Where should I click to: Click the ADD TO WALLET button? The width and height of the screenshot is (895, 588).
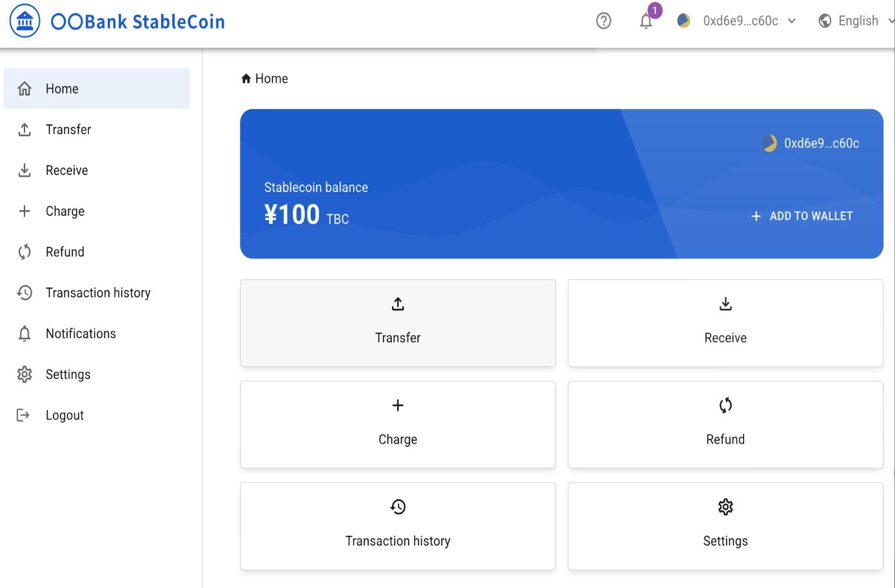tap(801, 216)
